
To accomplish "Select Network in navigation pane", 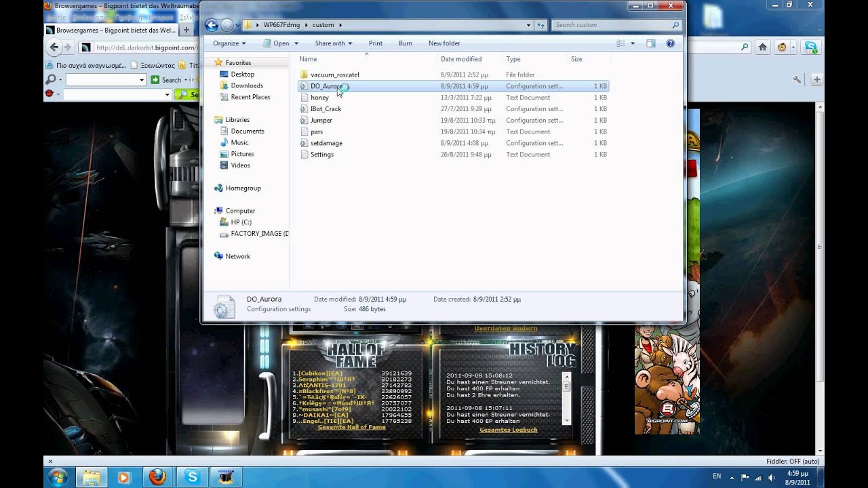I will tap(237, 256).
